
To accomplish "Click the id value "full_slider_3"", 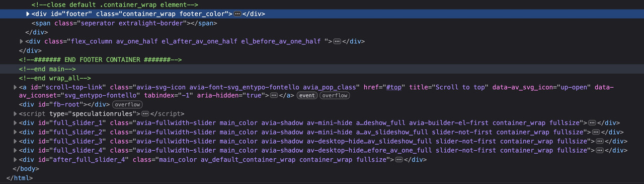I will [x=76, y=141].
